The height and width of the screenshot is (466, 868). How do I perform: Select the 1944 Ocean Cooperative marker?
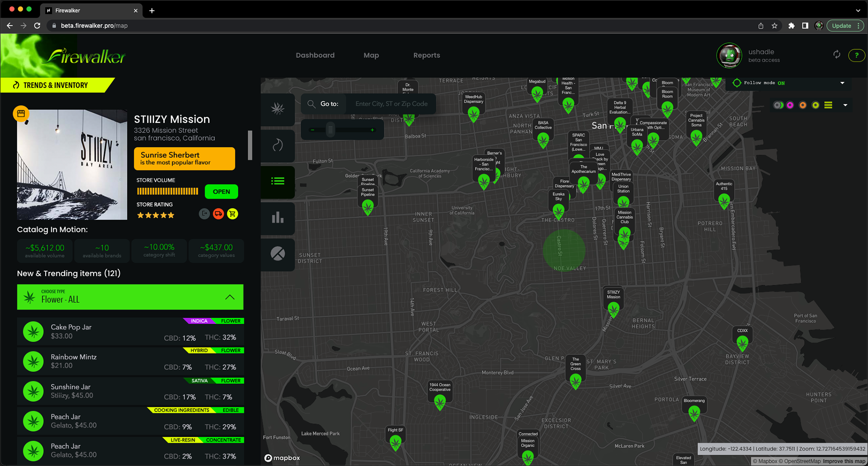(440, 402)
